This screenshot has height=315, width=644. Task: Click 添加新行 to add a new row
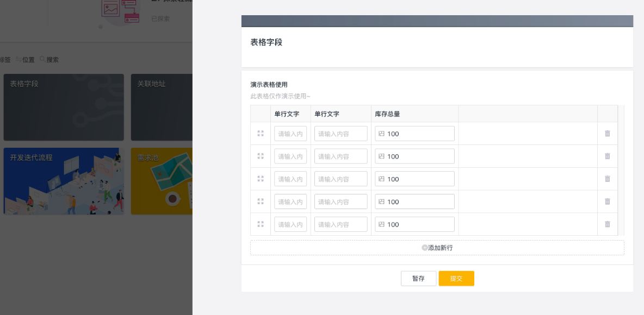click(437, 248)
